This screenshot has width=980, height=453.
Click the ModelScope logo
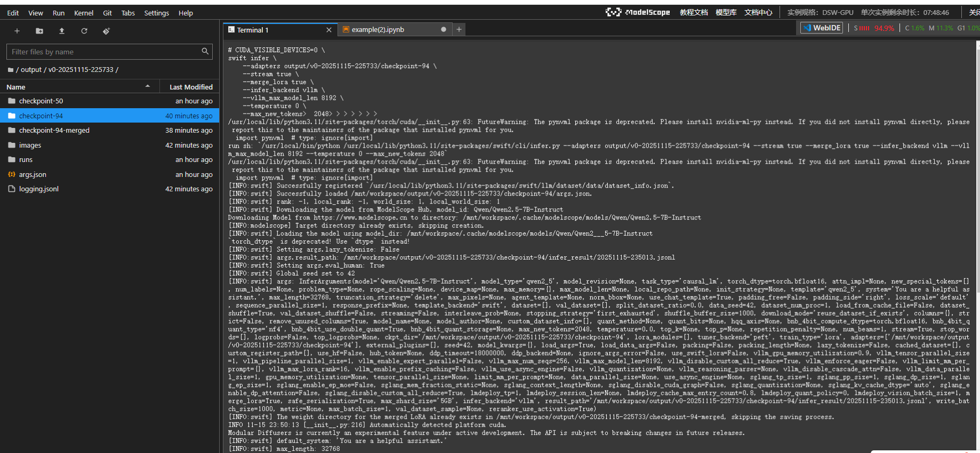pyautogui.click(x=638, y=12)
